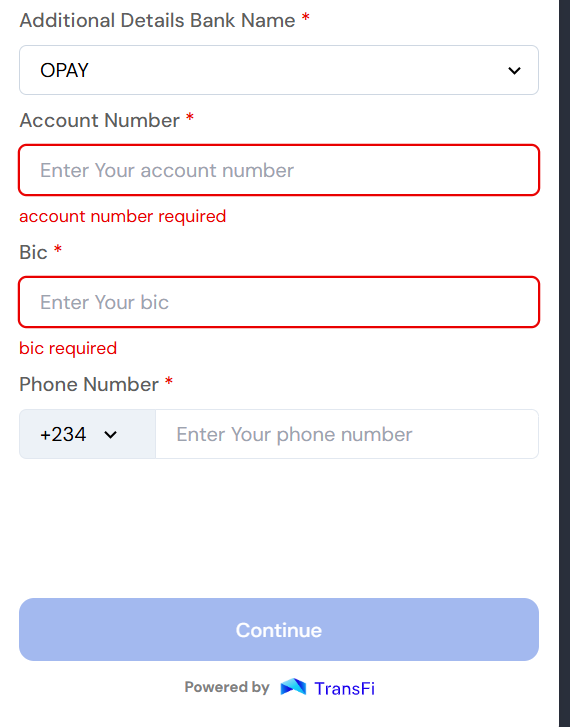Click into the Bic input field
The width and height of the screenshot is (570, 727).
click(279, 302)
